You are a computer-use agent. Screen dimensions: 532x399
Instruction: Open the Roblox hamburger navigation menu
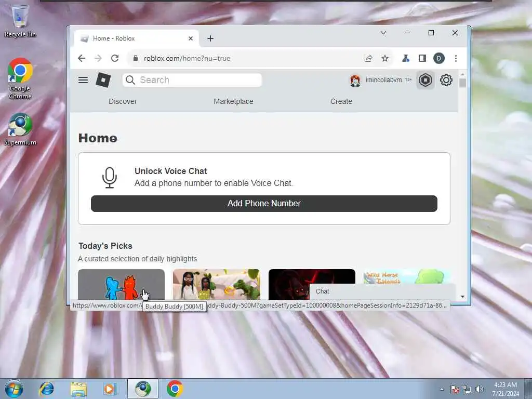[83, 80]
